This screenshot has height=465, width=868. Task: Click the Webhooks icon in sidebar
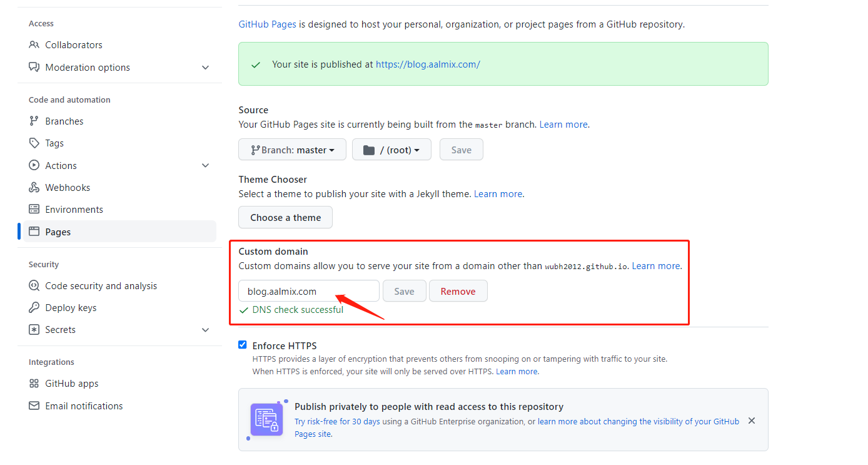[34, 188]
